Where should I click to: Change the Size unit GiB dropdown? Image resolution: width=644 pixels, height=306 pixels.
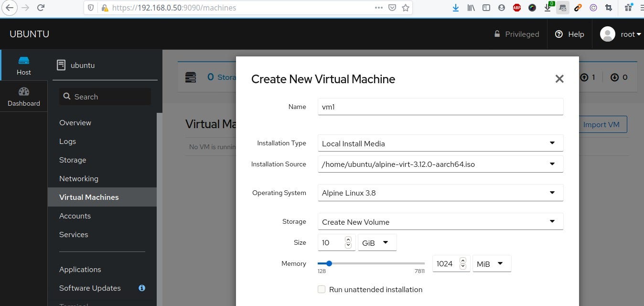(x=377, y=242)
